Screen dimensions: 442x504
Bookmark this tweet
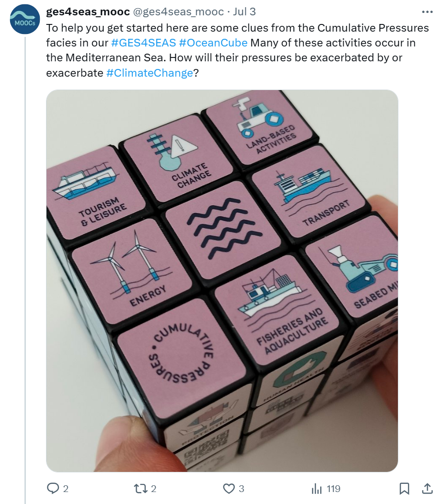pos(404,489)
